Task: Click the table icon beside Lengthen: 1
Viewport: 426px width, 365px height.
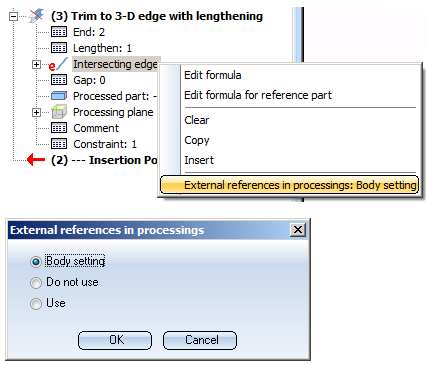Action: [x=59, y=48]
